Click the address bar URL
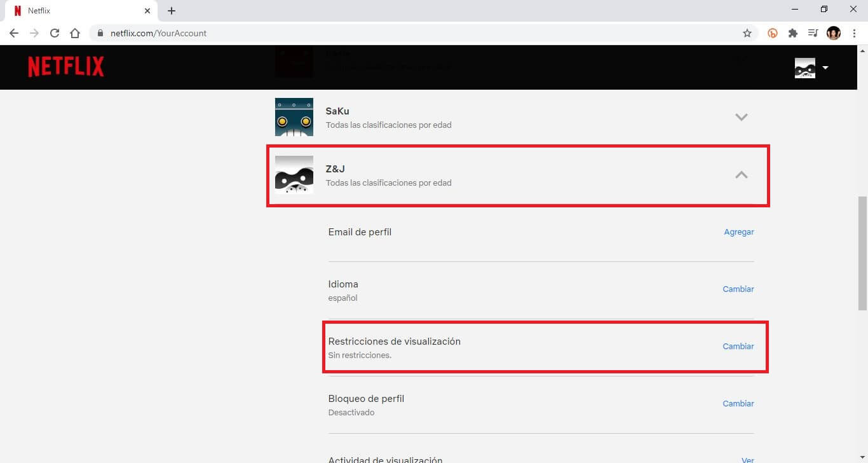 [158, 33]
